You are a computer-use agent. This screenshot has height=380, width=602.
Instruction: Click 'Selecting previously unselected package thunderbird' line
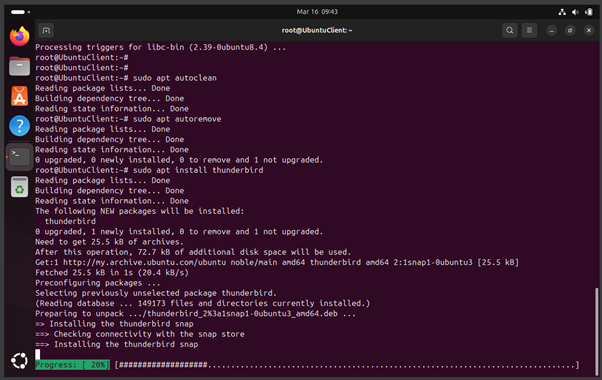tap(156, 293)
